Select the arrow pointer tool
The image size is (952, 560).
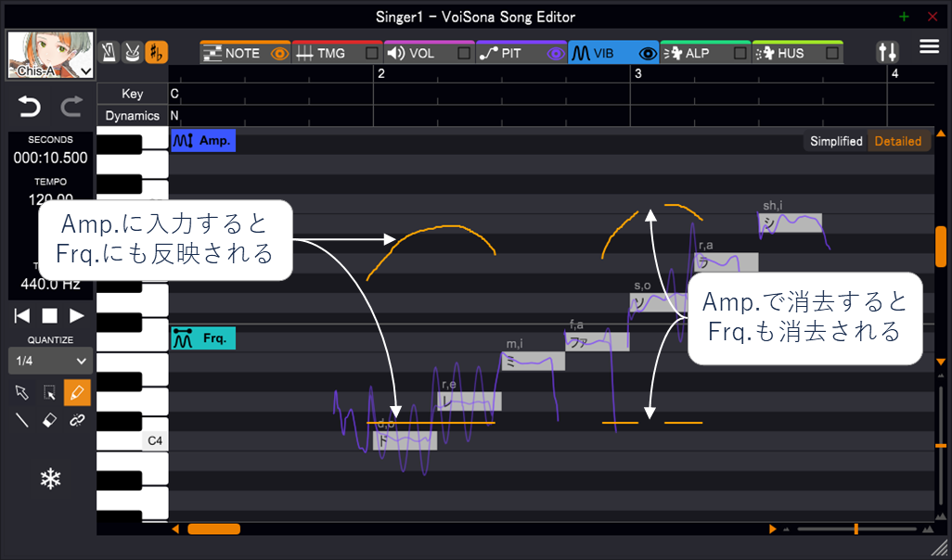[22, 392]
